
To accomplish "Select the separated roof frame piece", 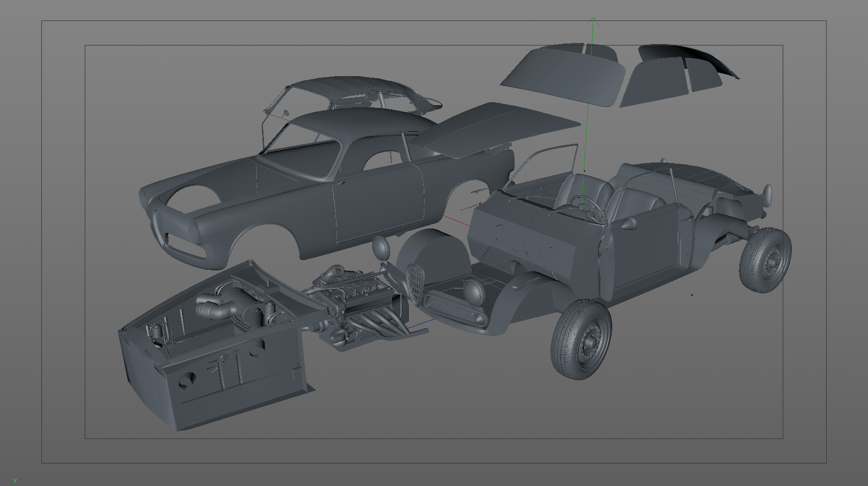I will [352, 95].
